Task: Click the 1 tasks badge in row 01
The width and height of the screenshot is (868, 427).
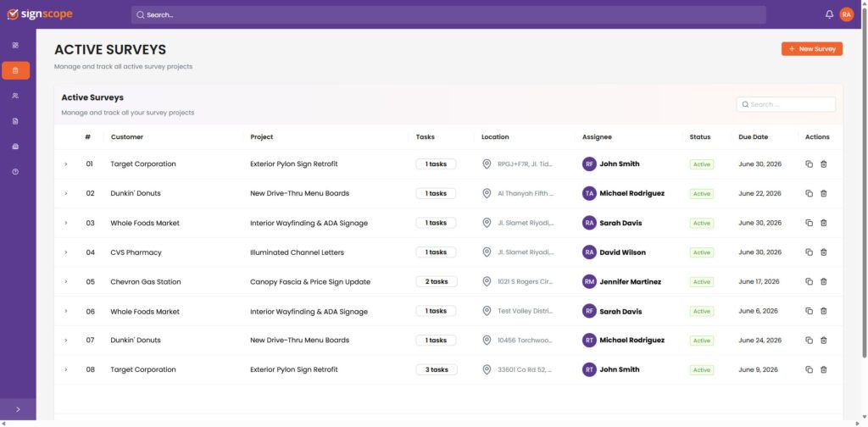Action: (x=437, y=164)
